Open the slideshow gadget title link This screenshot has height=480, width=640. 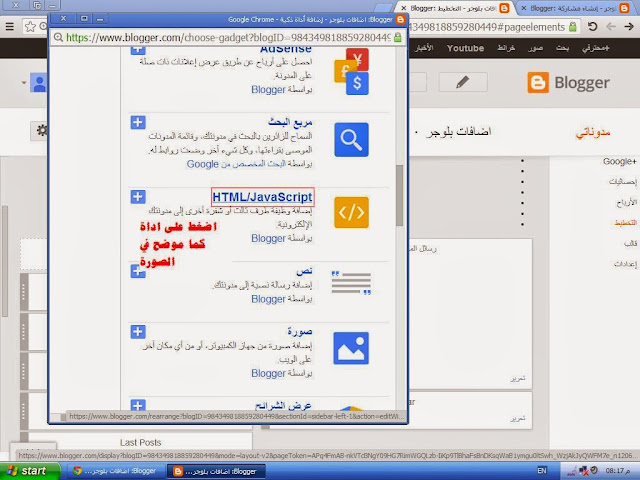pyautogui.click(x=283, y=405)
